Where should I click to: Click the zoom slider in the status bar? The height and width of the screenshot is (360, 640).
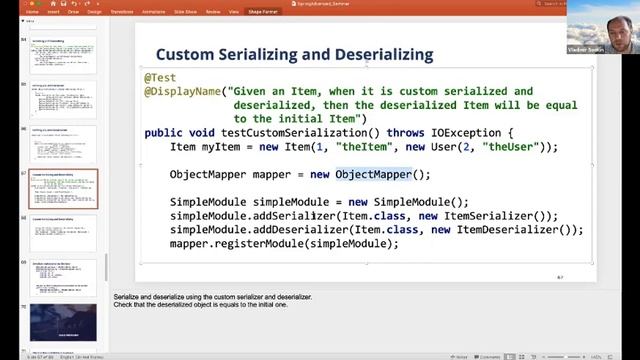[x=563, y=357]
